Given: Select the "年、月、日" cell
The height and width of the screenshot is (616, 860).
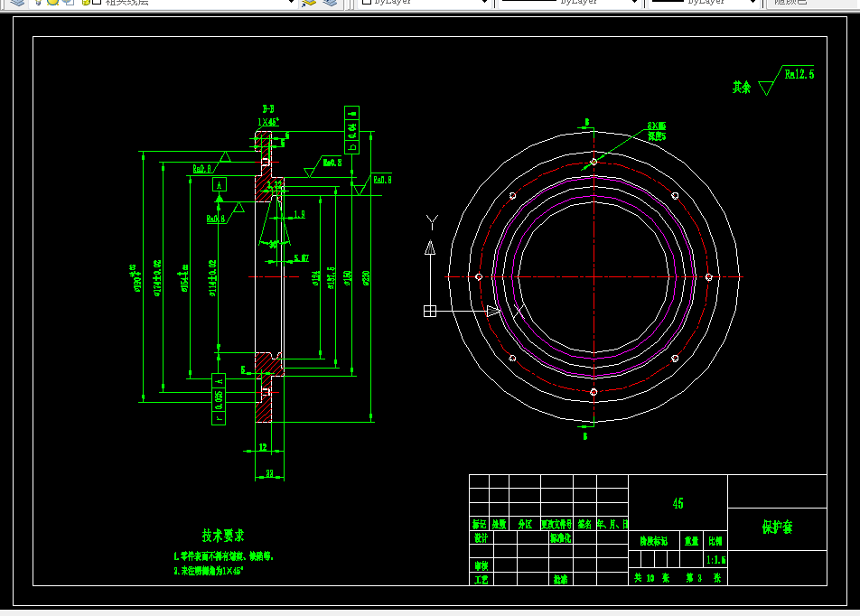Looking at the screenshot, I should 612,525.
